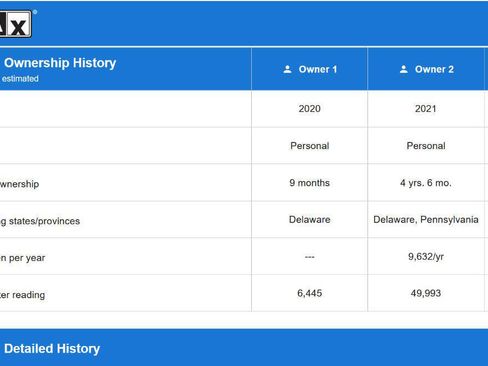This screenshot has height=366, width=488.
Task: Select the 4 yrs. 6 mo. ownership length
Action: coord(426,183)
